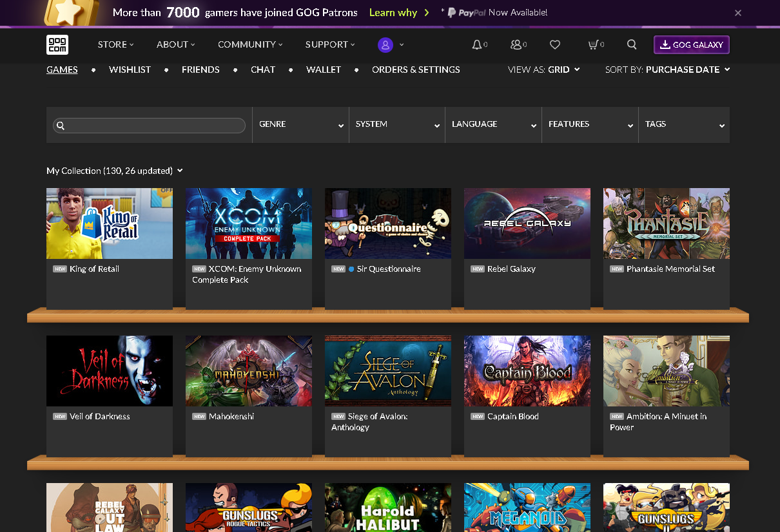Open Phantasie Memorial Set thumbnail
The width and height of the screenshot is (780, 532).
tap(667, 223)
